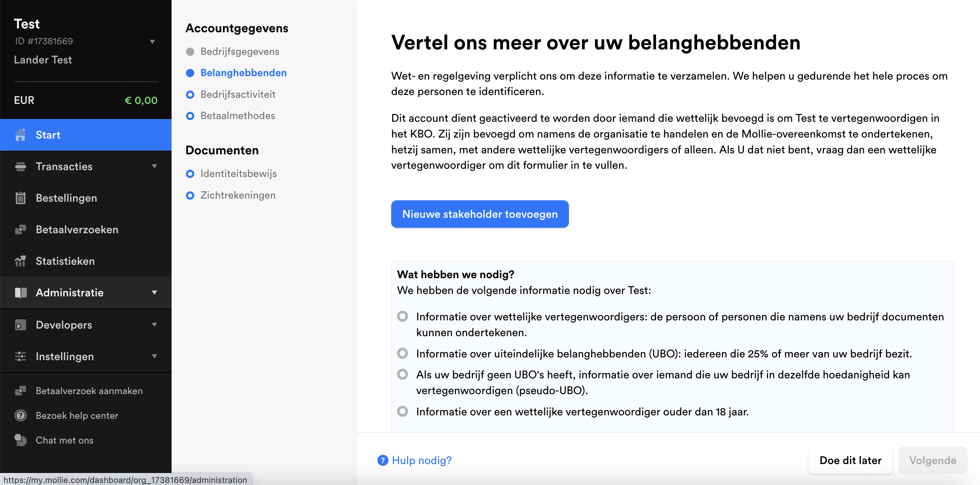Expand the Instellingen submenu arrow
This screenshot has height=485, width=980.
coord(154,356)
